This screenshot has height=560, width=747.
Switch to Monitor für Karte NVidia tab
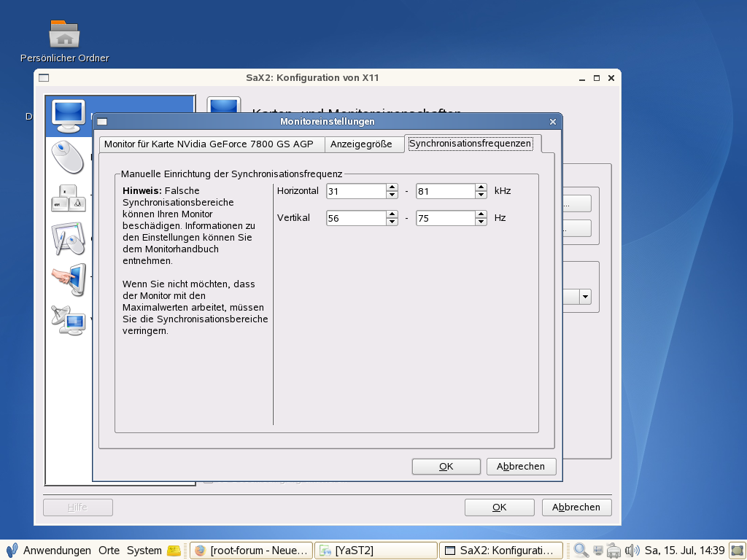[x=212, y=144]
